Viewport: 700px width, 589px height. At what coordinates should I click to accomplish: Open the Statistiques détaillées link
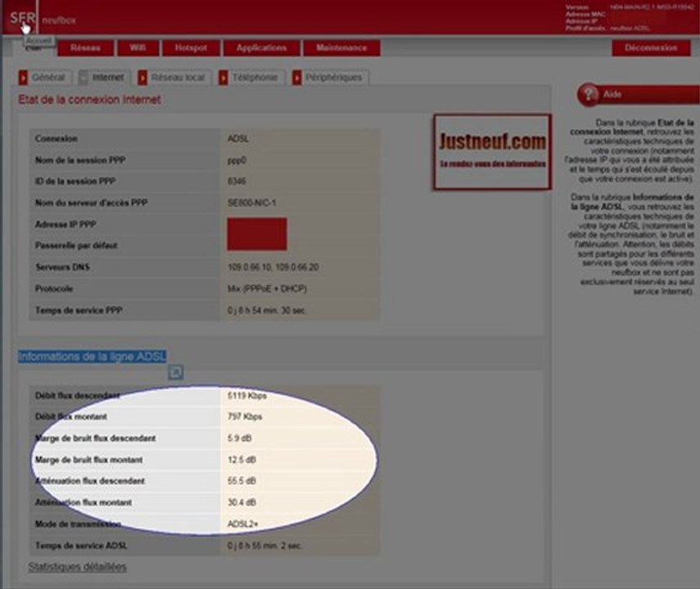pyautogui.click(x=77, y=567)
